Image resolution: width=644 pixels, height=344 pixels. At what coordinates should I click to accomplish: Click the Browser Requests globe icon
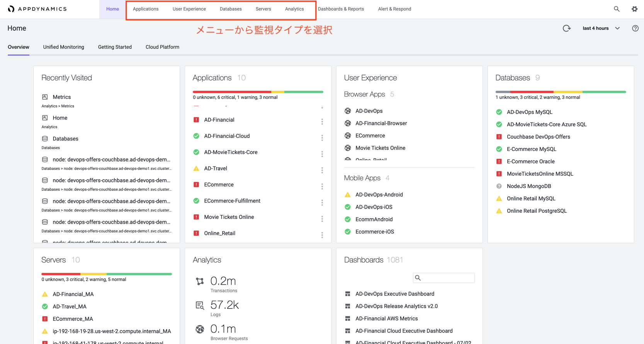point(200,329)
